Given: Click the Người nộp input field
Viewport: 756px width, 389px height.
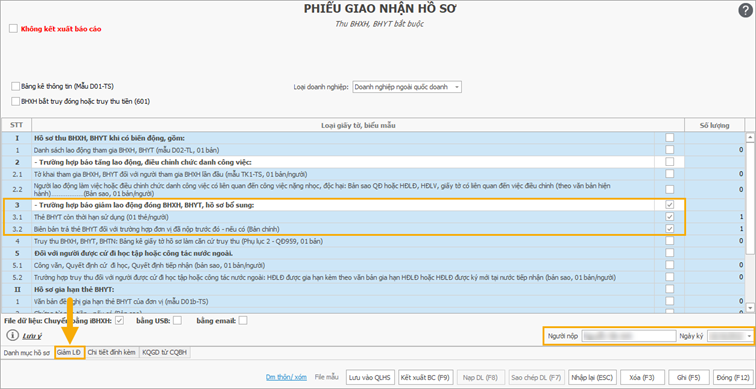Looking at the screenshot, I should pos(629,335).
